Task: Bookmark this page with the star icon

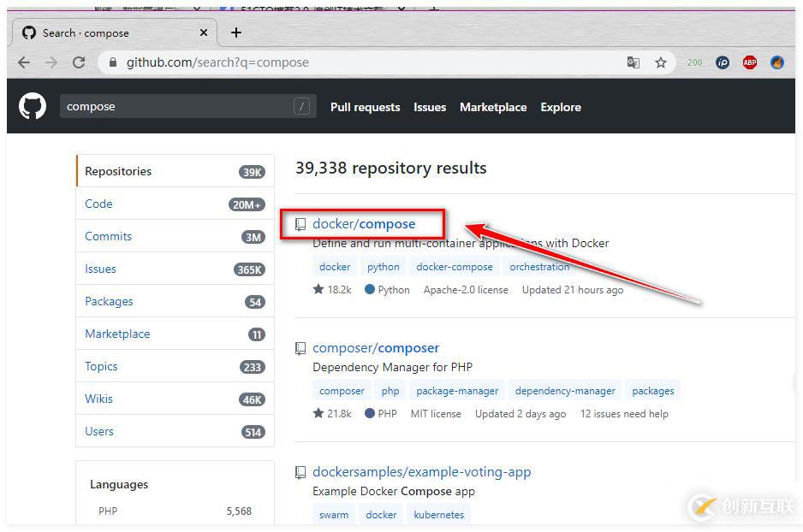Action: [661, 62]
